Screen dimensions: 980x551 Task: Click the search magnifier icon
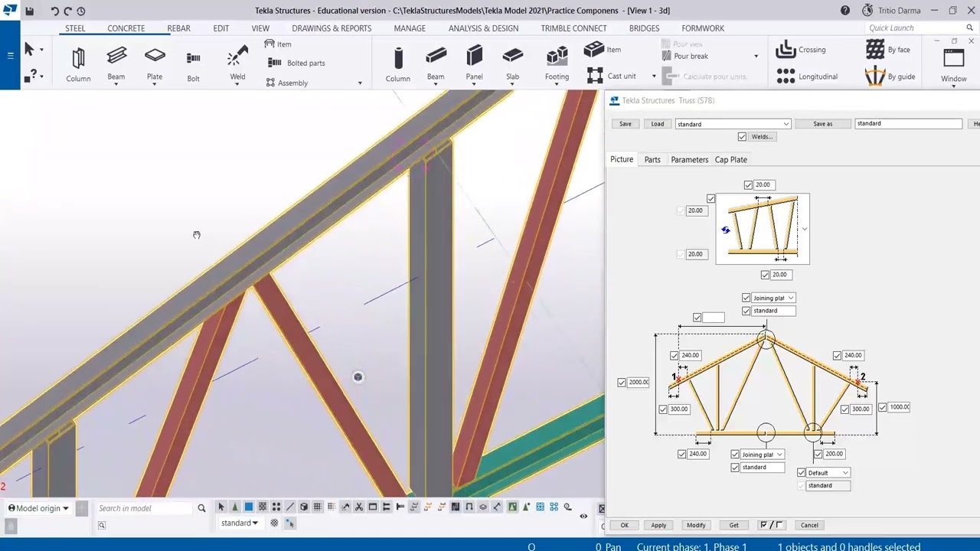pyautogui.click(x=201, y=508)
